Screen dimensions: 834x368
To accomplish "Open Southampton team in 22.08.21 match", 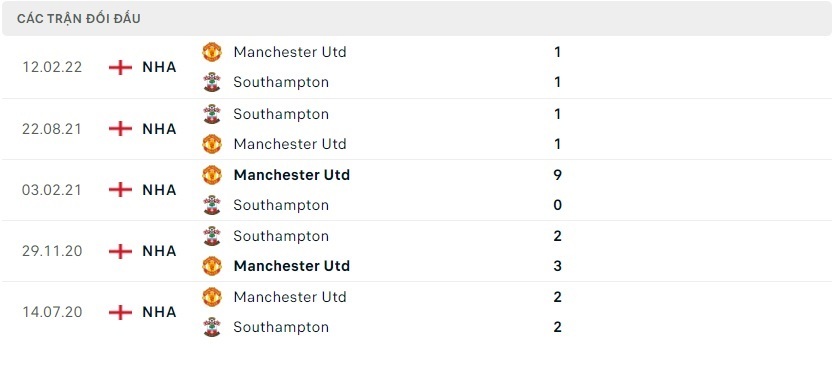I will point(281,114).
